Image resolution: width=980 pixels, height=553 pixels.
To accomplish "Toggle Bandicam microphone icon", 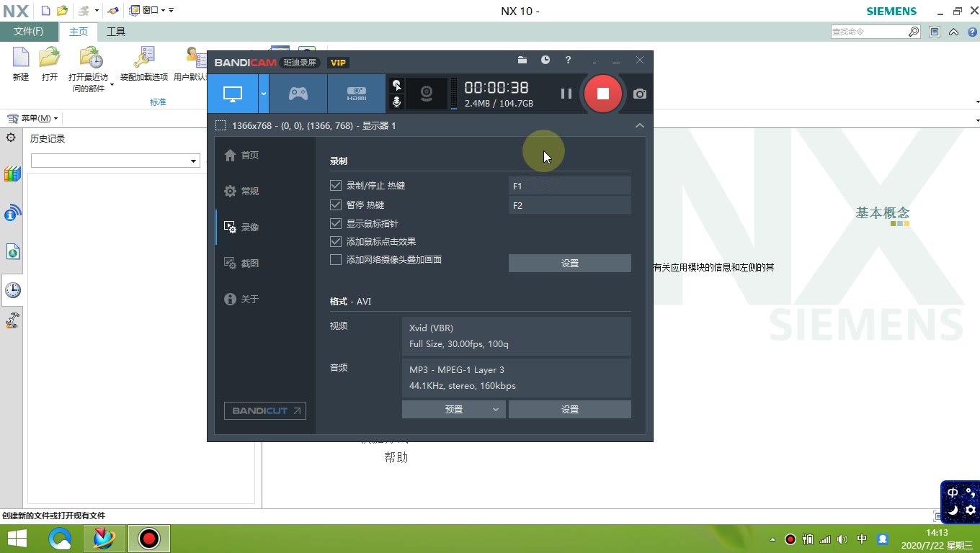I will pyautogui.click(x=396, y=102).
